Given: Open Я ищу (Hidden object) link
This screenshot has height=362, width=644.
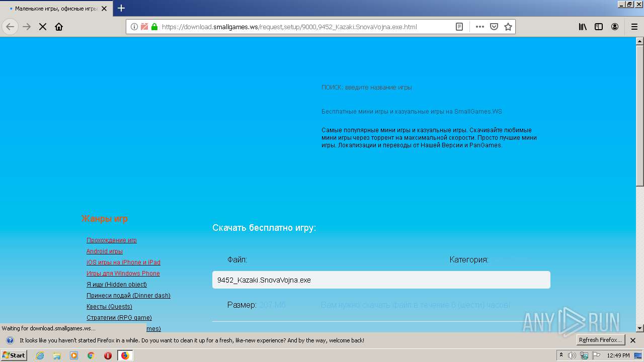Looking at the screenshot, I should [117, 285].
